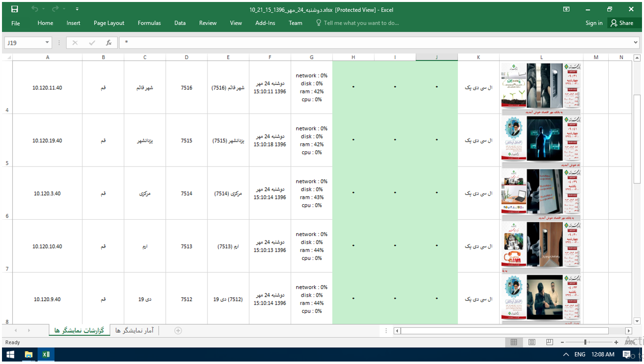Open the Formulas tab
Screen dimensions: 644x364
click(x=149, y=23)
